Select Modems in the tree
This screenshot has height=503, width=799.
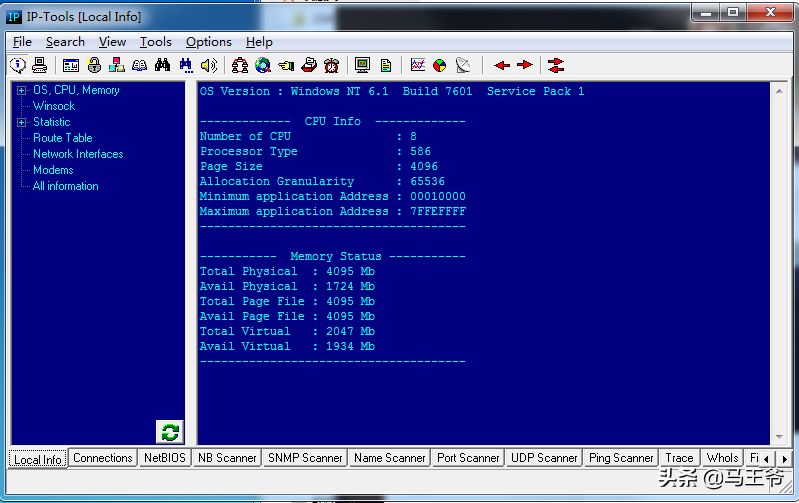coord(53,170)
